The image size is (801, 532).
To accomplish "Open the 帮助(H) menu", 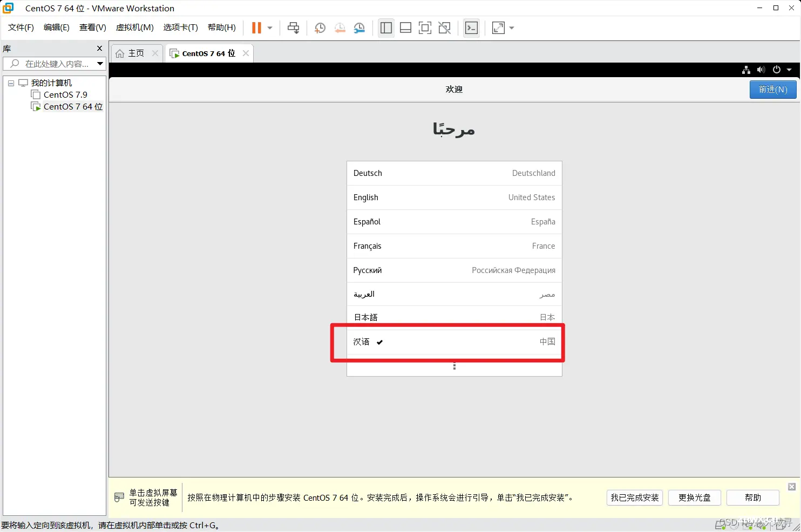I will coord(222,28).
